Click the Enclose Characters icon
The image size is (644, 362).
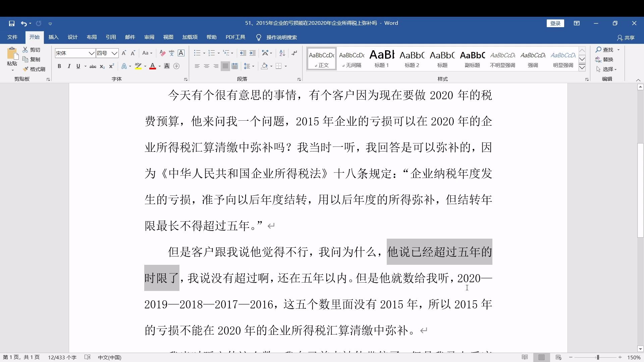176,66
